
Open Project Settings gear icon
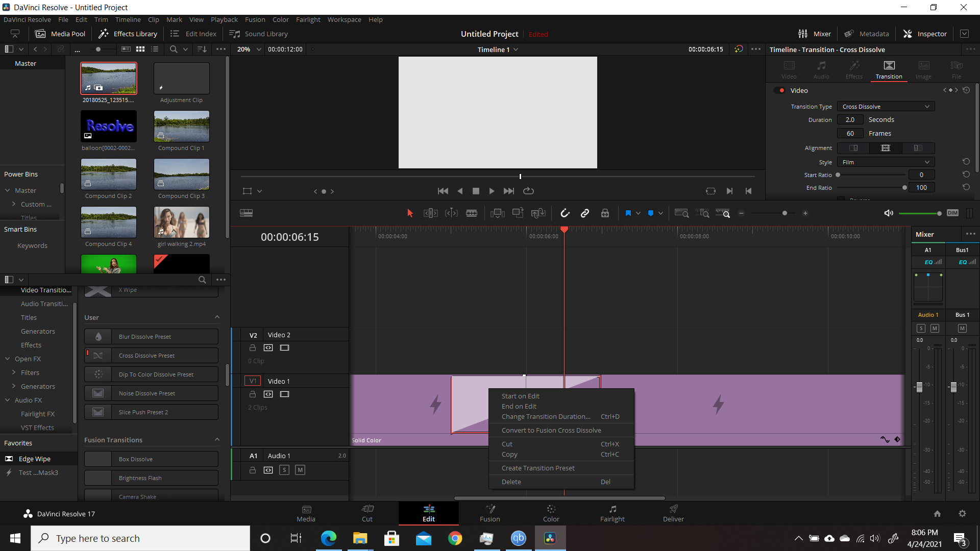click(962, 514)
